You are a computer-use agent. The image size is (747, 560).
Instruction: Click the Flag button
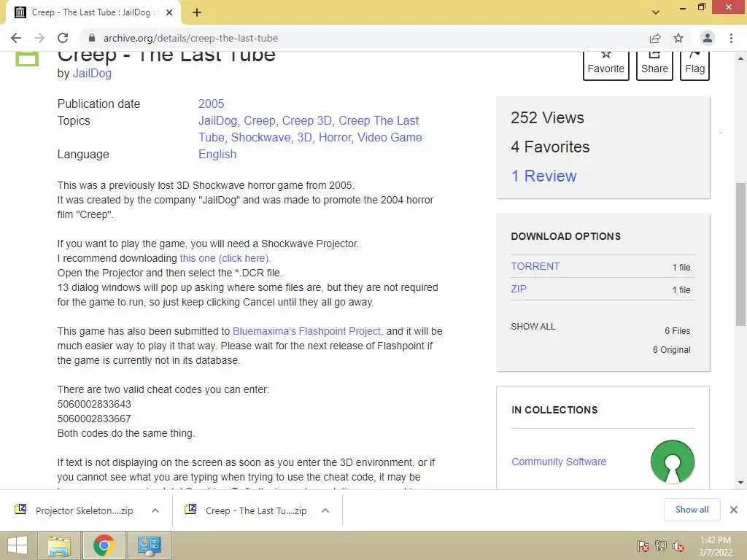coord(694,65)
